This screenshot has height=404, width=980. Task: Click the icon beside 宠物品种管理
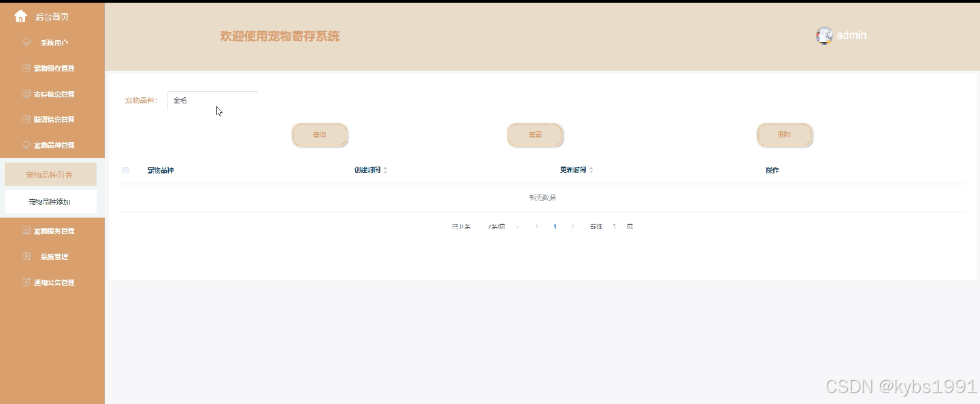(27, 145)
